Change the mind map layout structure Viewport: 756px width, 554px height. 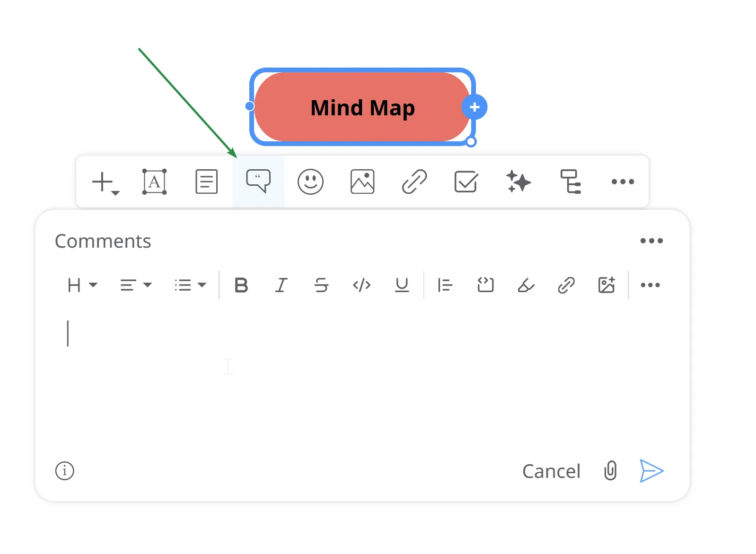[571, 182]
